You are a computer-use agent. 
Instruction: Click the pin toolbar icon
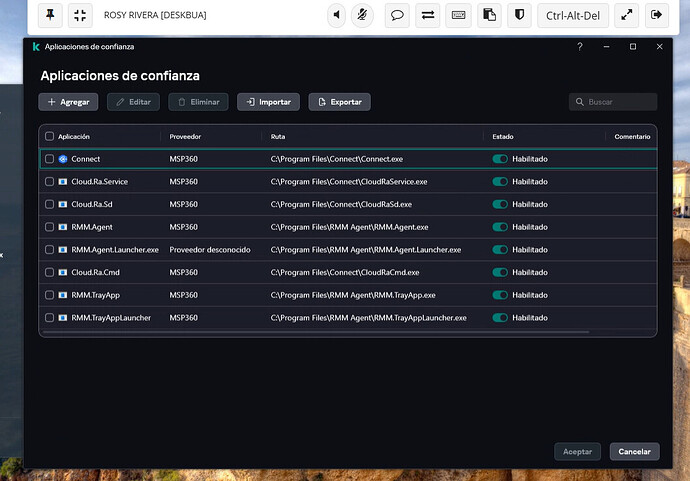(51, 15)
